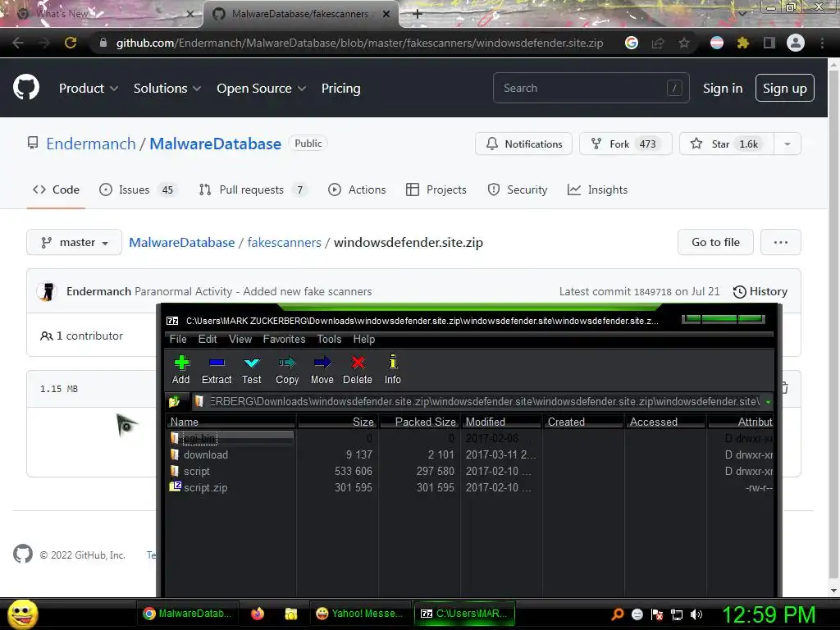Switch to the Issues tab
Viewport: 840px width, 630px height.
coord(137,189)
